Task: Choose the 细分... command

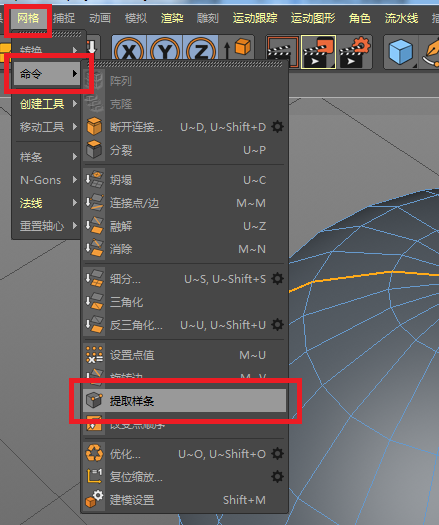Action: [185, 279]
